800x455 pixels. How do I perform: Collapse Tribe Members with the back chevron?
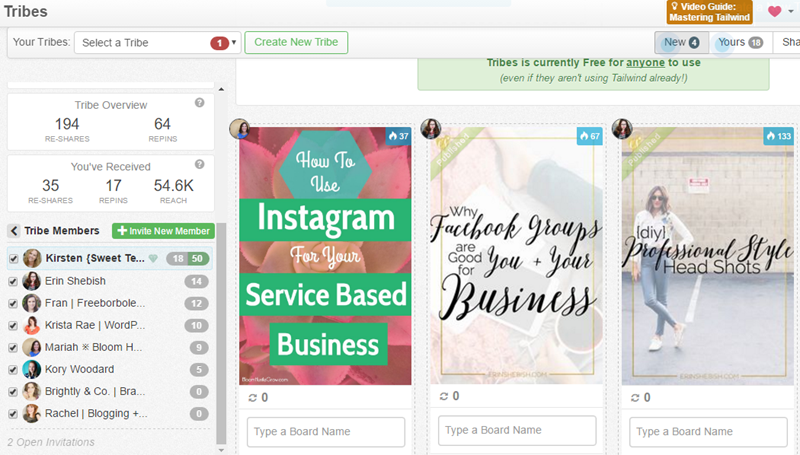click(x=14, y=231)
